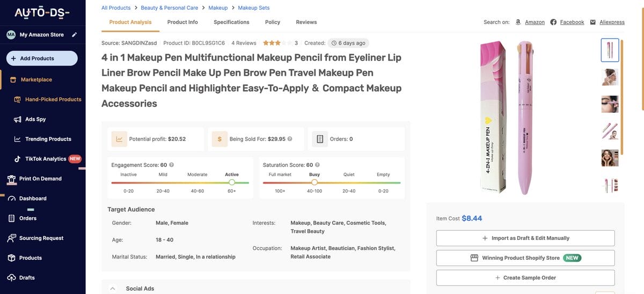Click the Facebook logo icon

point(553,22)
